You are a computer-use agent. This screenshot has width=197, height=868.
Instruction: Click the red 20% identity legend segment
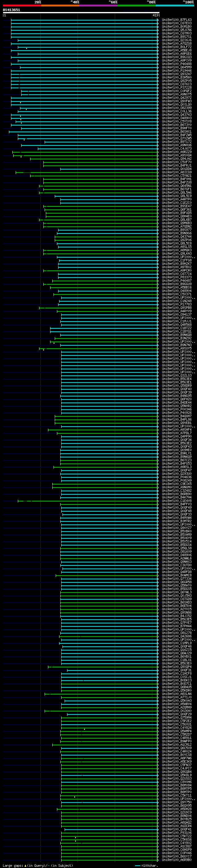pyautogui.click(x=22, y=6)
